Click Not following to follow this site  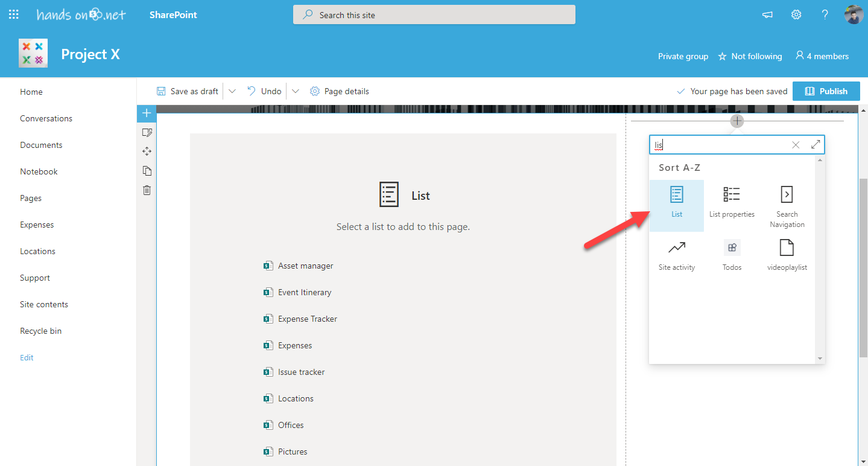coord(750,56)
